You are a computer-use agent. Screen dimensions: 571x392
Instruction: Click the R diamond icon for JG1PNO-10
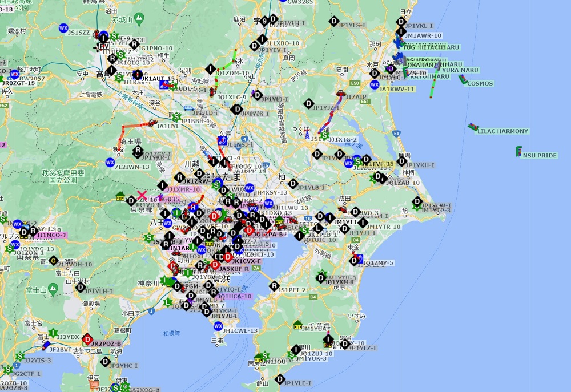tap(134, 45)
